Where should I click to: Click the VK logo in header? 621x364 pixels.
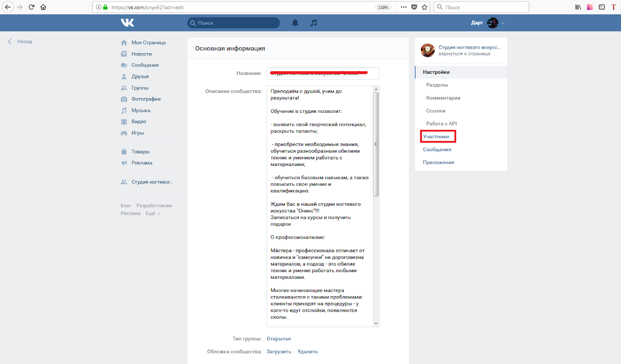click(127, 23)
